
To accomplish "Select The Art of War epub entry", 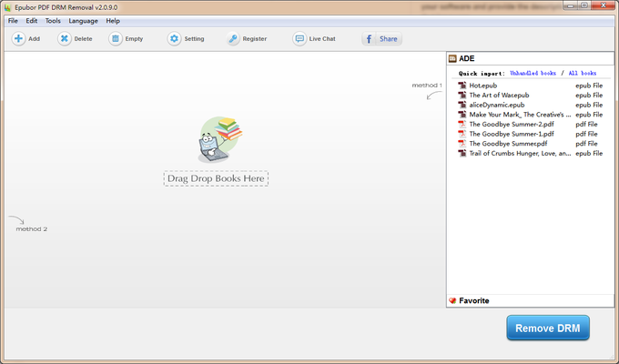I will click(x=499, y=96).
